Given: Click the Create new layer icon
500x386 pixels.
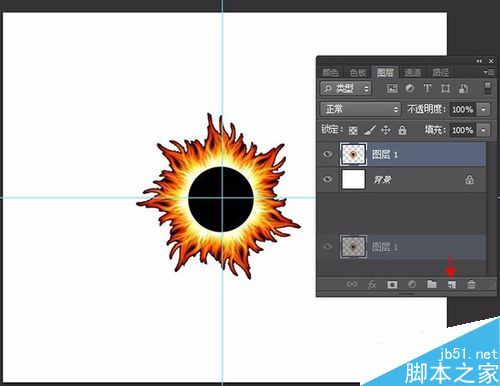Looking at the screenshot, I should pos(452,284).
